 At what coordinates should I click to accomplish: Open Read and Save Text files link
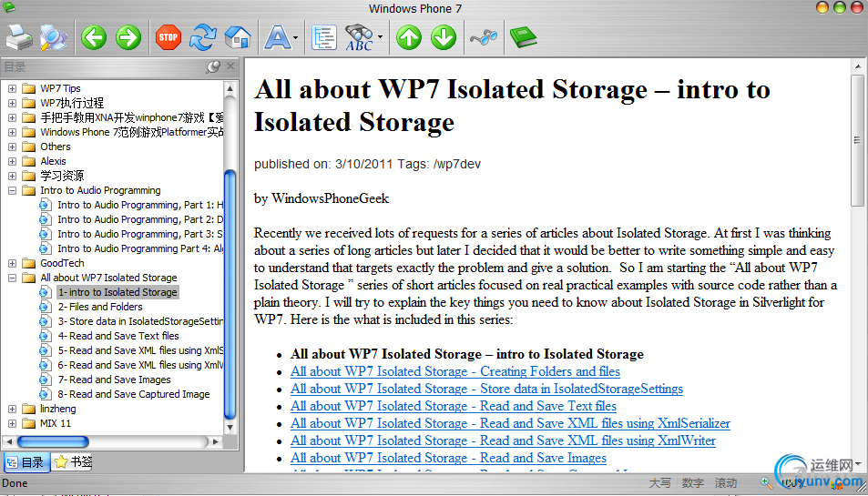[454, 406]
